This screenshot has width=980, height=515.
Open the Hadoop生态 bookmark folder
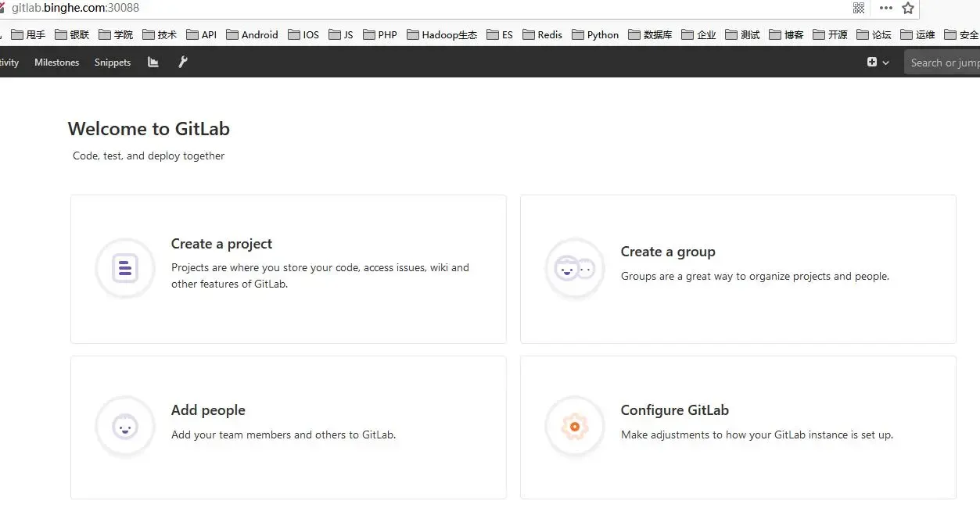click(x=442, y=34)
